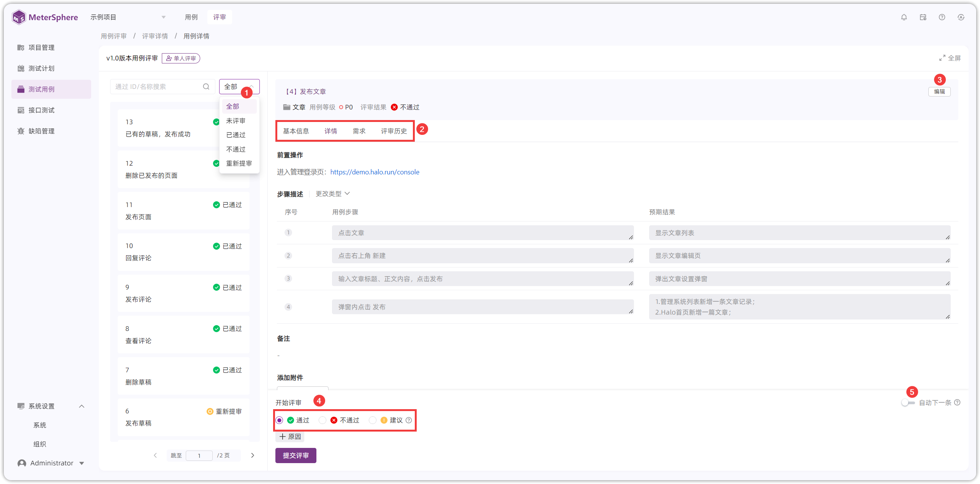Image resolution: width=980 pixels, height=484 pixels.
Task: Click the 编辑 button
Action: tap(939, 91)
